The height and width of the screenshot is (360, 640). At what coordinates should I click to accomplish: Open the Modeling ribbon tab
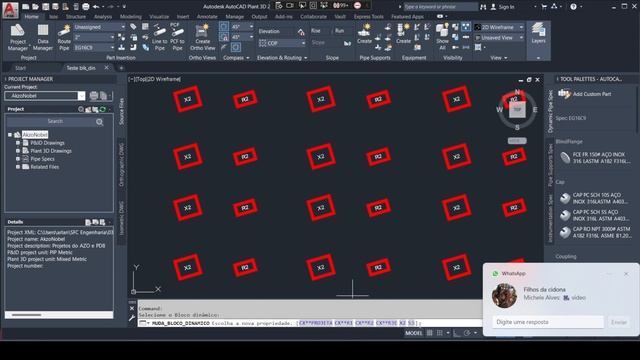(131, 17)
